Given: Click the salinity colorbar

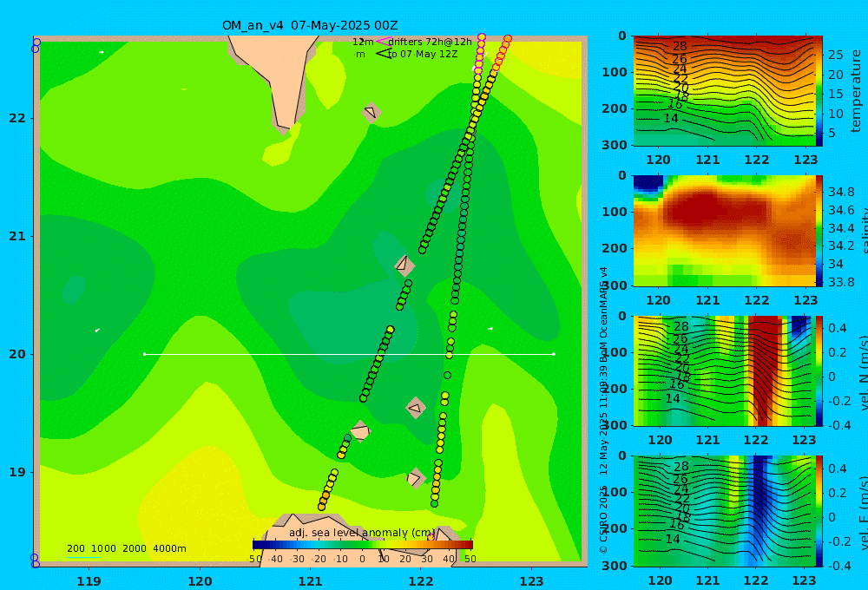Looking at the screenshot, I should pos(819,231).
